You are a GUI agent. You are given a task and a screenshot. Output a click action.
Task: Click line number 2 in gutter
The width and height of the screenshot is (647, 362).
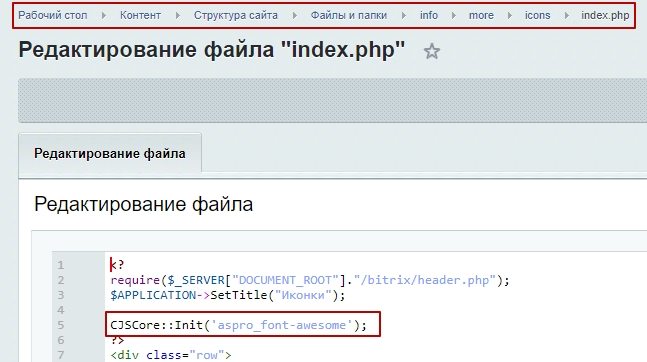[x=61, y=280]
